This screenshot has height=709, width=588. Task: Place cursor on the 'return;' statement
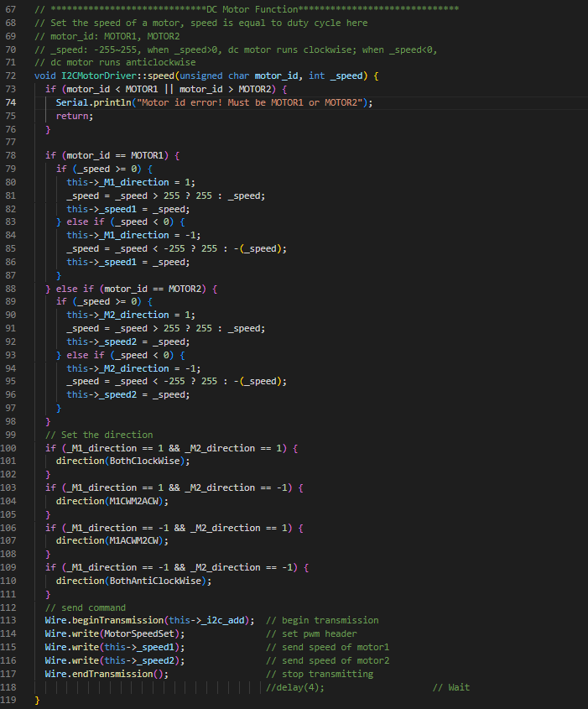pos(75,116)
